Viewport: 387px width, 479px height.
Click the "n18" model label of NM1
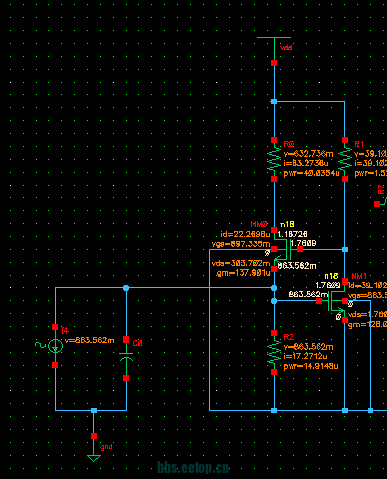[331, 276]
